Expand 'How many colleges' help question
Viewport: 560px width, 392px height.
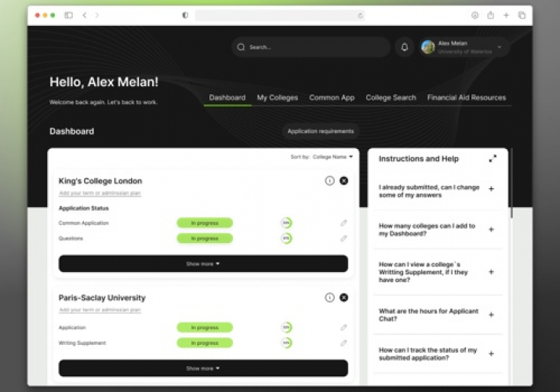click(491, 230)
